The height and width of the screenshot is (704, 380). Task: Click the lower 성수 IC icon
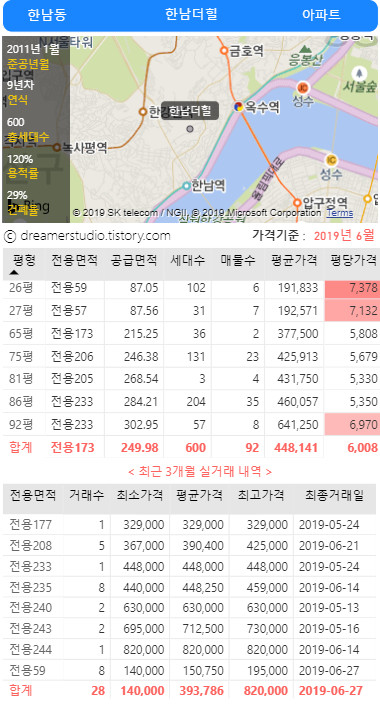point(331,160)
